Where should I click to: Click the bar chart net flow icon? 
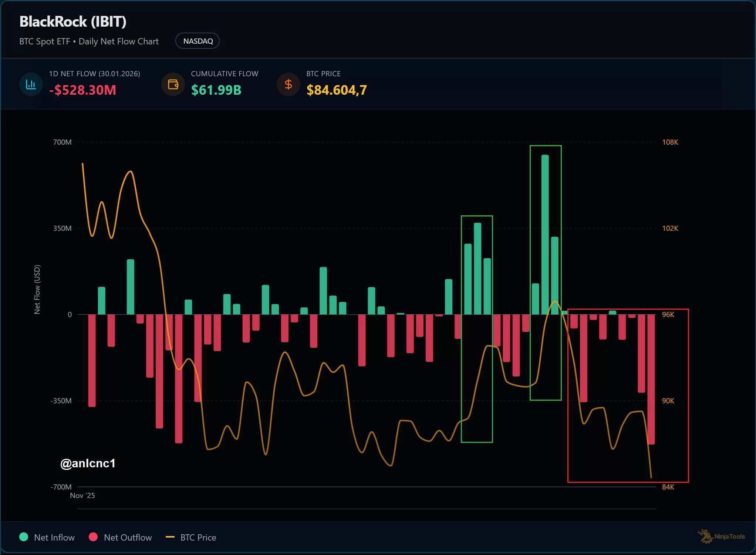(31, 84)
